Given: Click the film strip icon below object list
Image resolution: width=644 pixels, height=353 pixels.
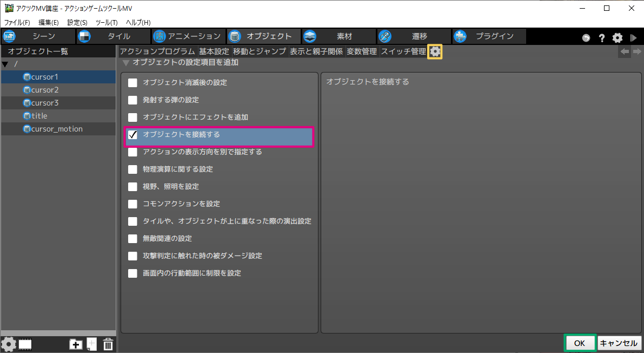Looking at the screenshot, I should click(x=25, y=344).
